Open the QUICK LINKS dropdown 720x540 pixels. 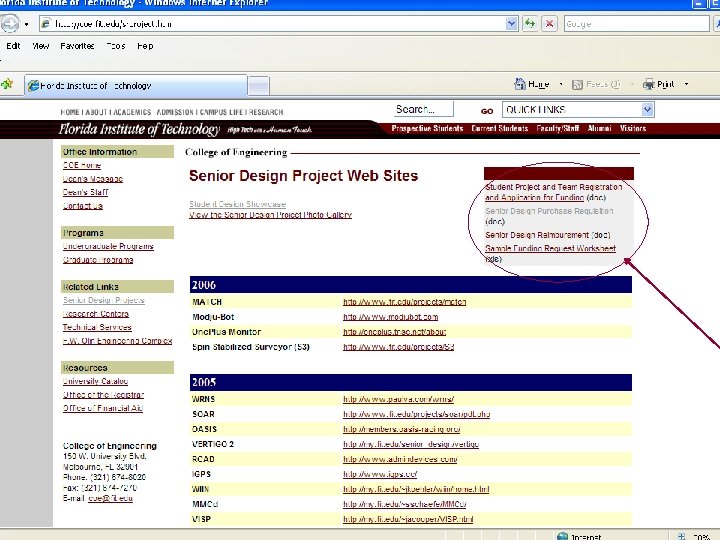click(578, 110)
